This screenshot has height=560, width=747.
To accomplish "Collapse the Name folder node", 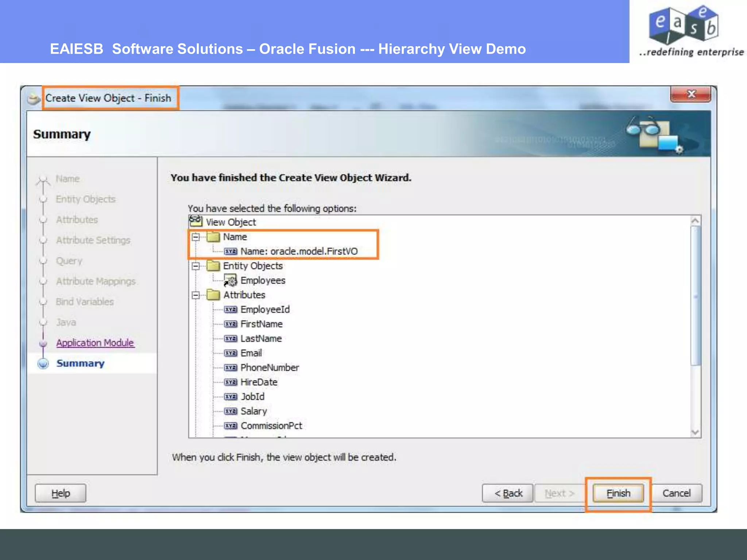I will (196, 237).
